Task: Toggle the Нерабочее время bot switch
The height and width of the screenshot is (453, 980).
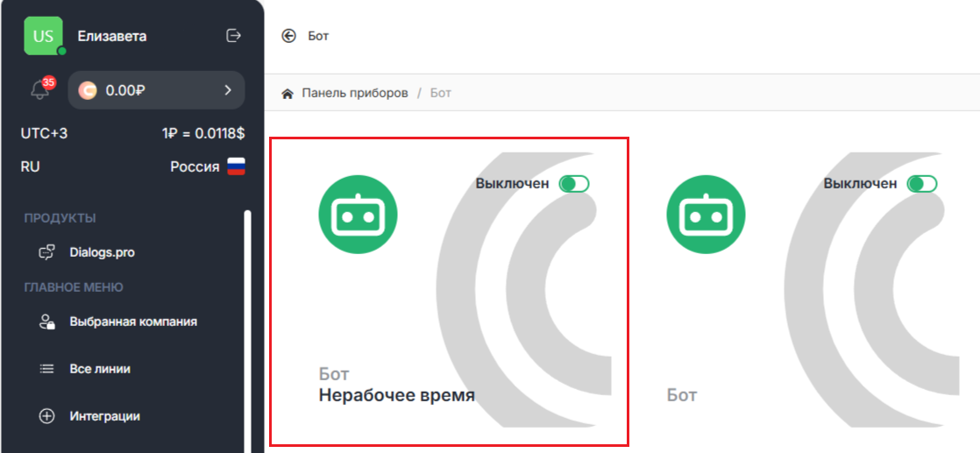Action: [x=575, y=184]
